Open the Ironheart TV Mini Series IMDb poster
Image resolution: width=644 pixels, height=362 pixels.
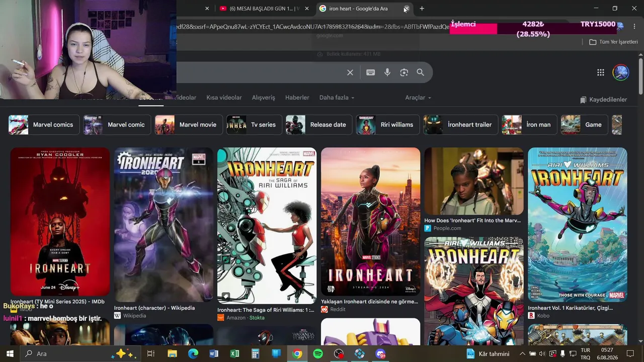pos(60,222)
